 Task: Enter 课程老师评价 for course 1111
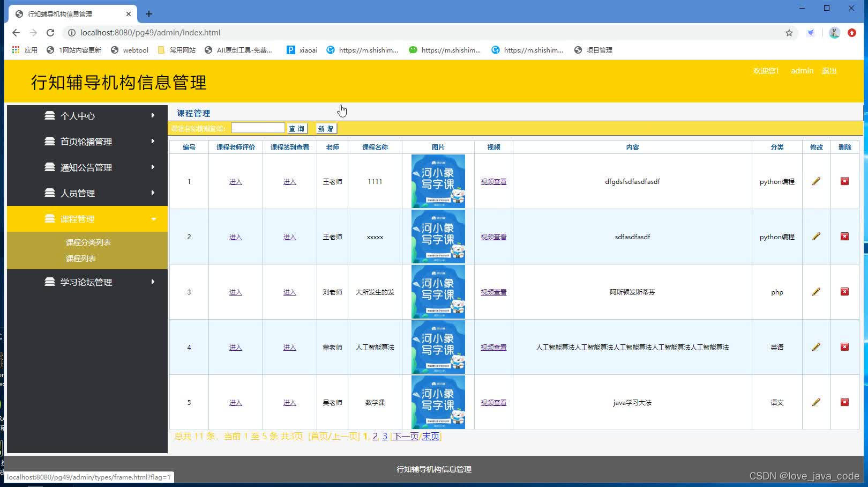pos(236,182)
